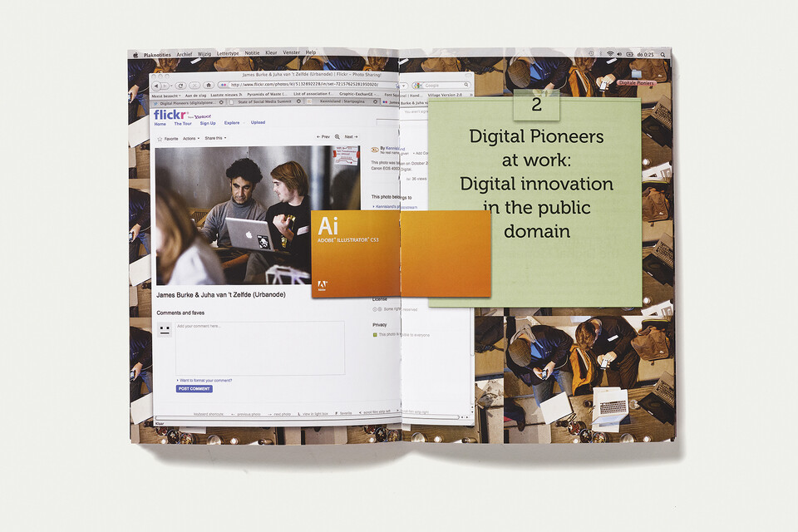
Task: Click the Home button in browser toolbar
Action: click(207, 85)
